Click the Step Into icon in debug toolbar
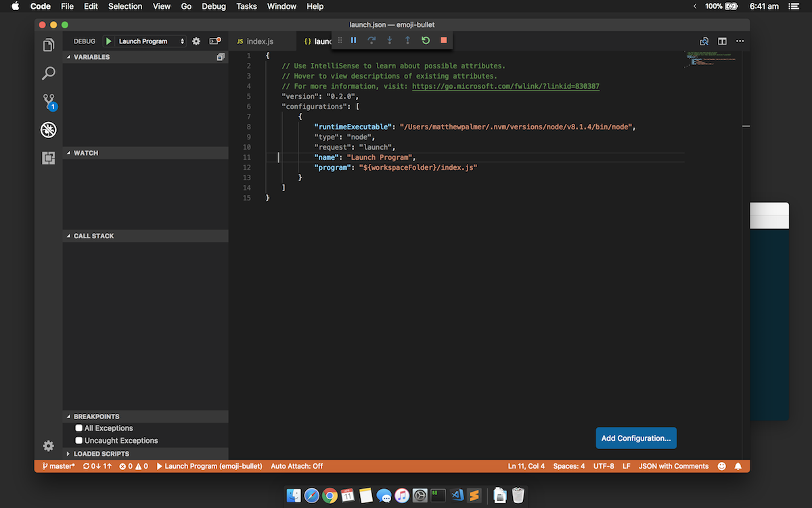Screen dimensions: 812x508 pos(388,40)
